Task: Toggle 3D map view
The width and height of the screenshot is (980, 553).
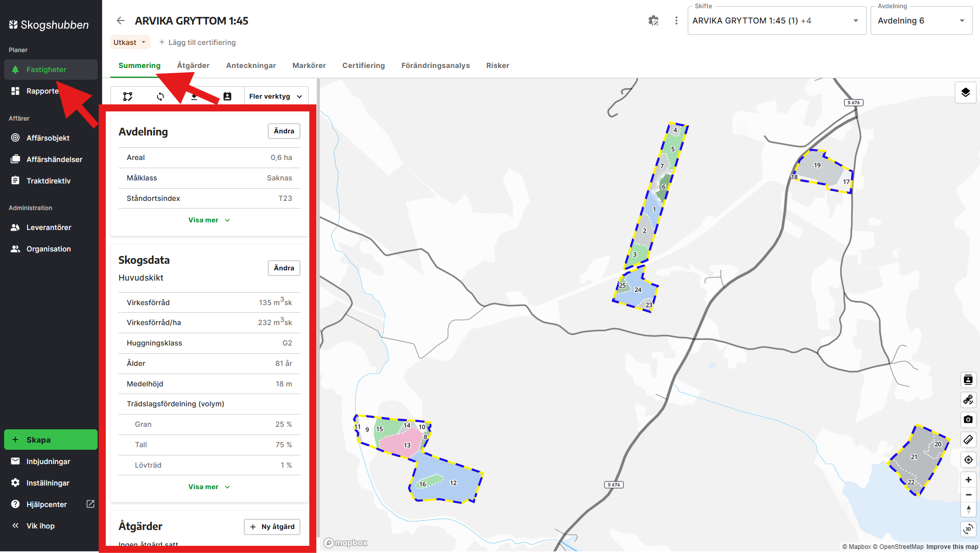Action: click(x=968, y=529)
